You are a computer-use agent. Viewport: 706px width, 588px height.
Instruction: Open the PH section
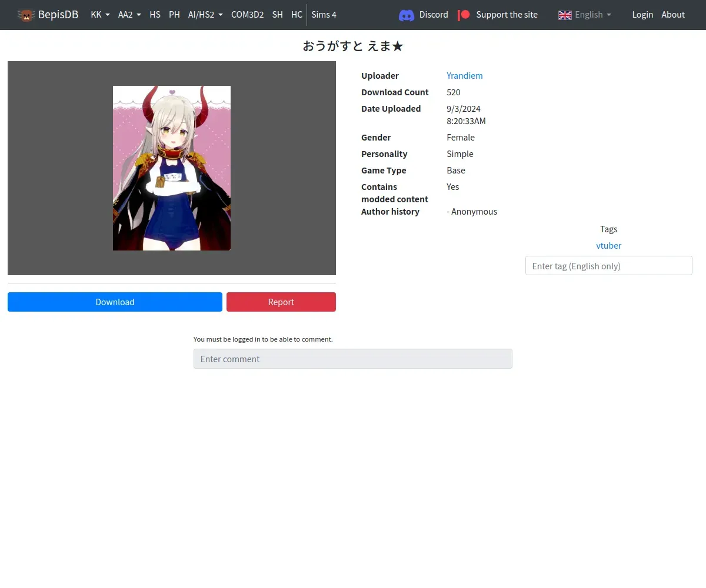pyautogui.click(x=174, y=15)
